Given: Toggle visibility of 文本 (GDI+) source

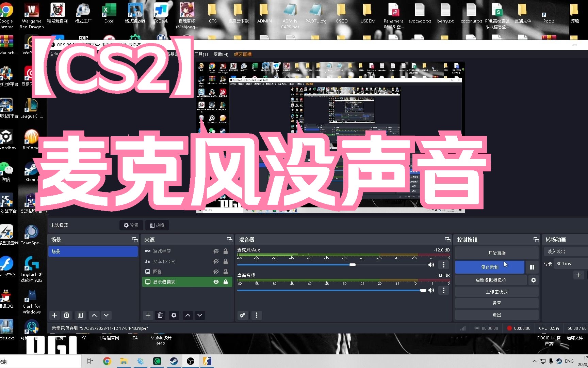Looking at the screenshot, I should tap(216, 261).
